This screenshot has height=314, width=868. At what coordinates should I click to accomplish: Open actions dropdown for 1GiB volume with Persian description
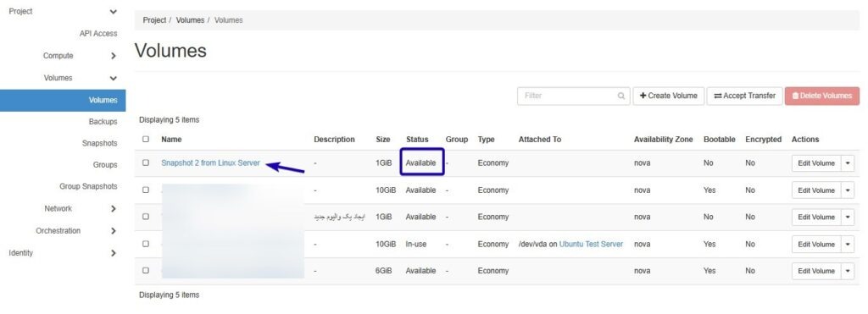(x=848, y=218)
